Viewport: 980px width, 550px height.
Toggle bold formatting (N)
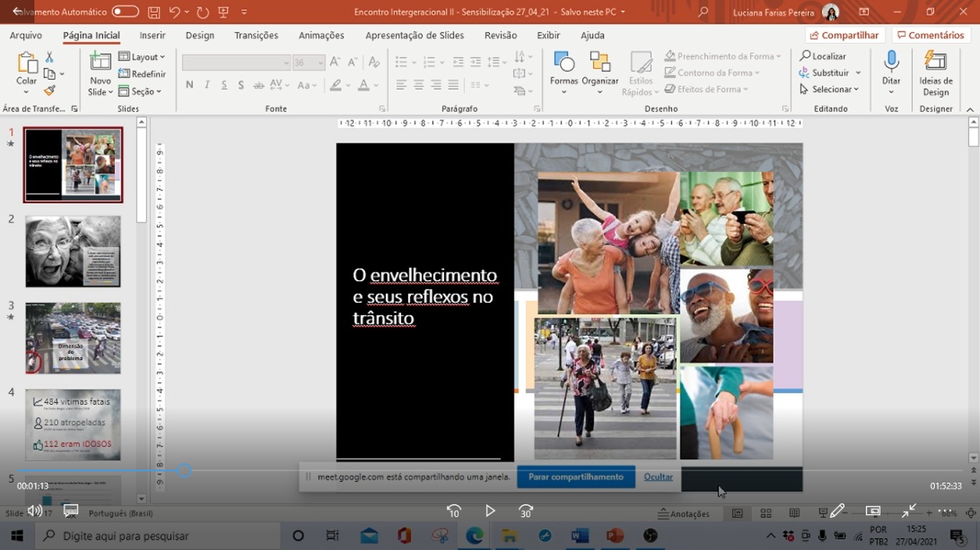189,85
